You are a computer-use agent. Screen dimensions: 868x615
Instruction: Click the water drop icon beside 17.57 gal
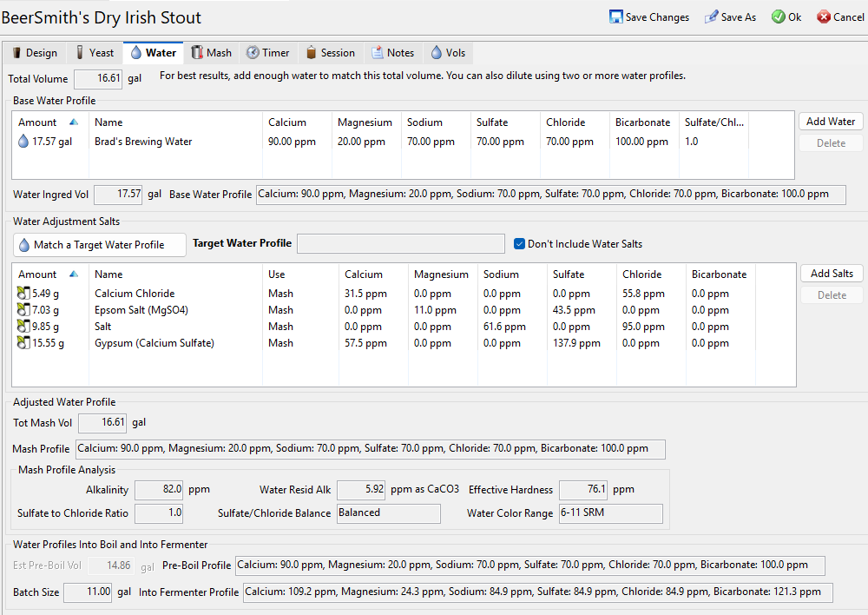[23, 142]
